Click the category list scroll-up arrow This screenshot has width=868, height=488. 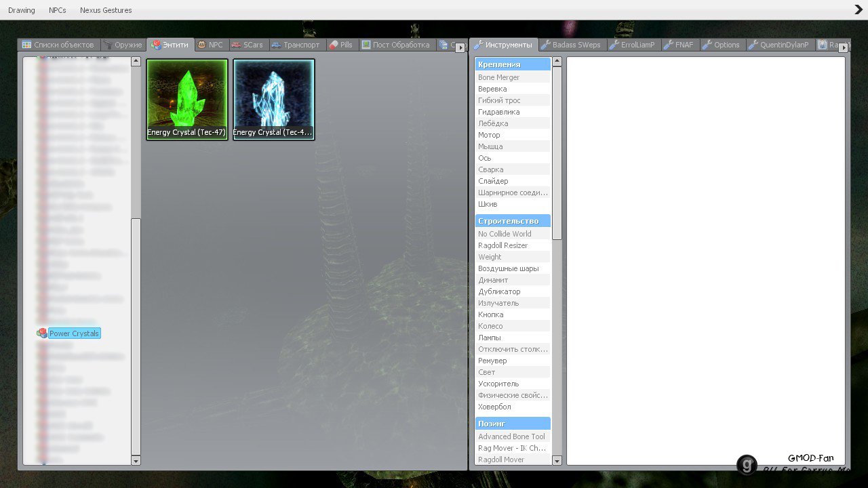pyautogui.click(x=136, y=62)
